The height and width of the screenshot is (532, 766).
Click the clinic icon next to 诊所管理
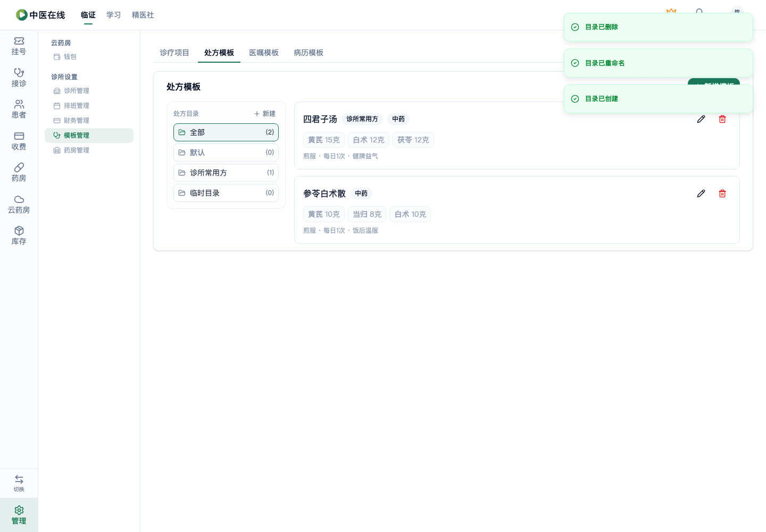(x=57, y=91)
